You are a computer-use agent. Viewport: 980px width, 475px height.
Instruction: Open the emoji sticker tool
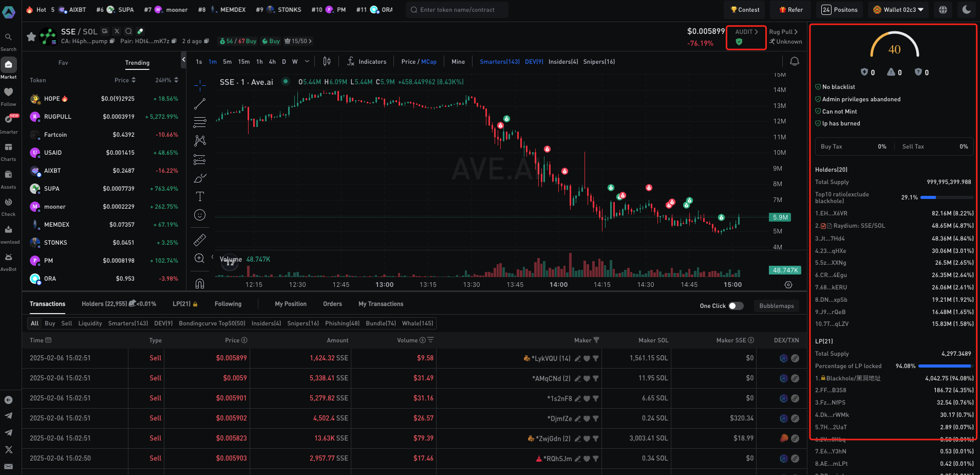coord(200,215)
